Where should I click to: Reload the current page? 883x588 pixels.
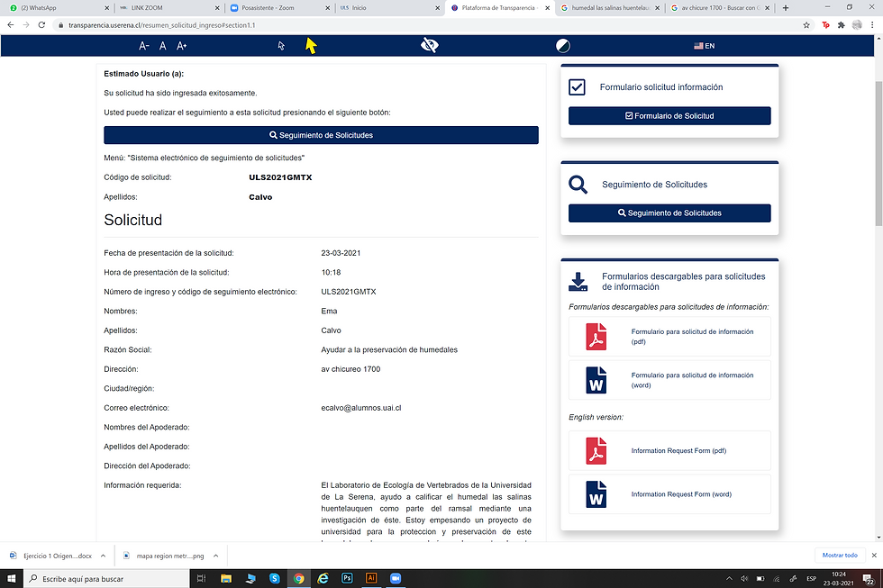(41, 24)
